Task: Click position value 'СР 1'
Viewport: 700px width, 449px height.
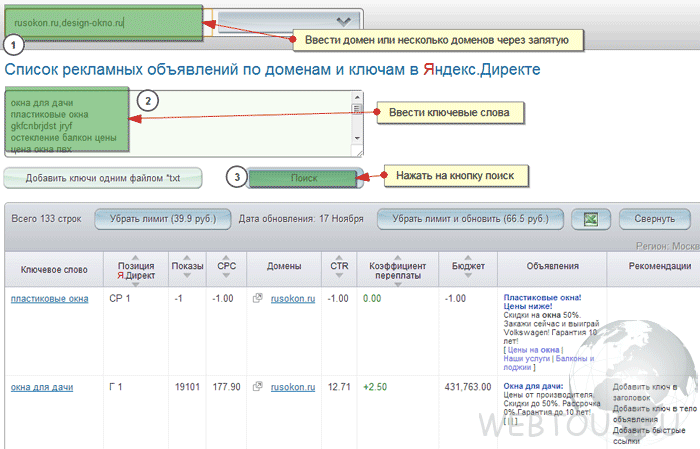Action: tap(120, 299)
